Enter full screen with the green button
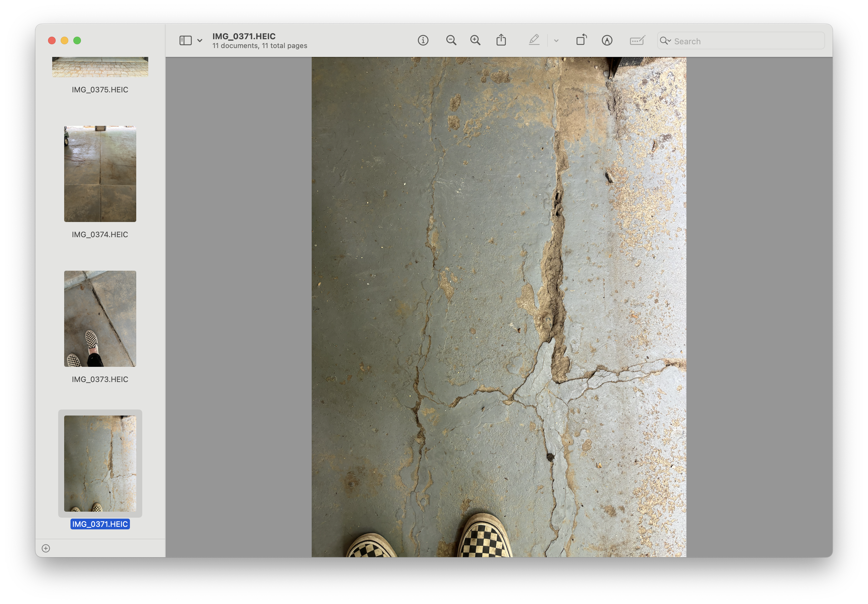This screenshot has width=868, height=604. click(x=77, y=40)
